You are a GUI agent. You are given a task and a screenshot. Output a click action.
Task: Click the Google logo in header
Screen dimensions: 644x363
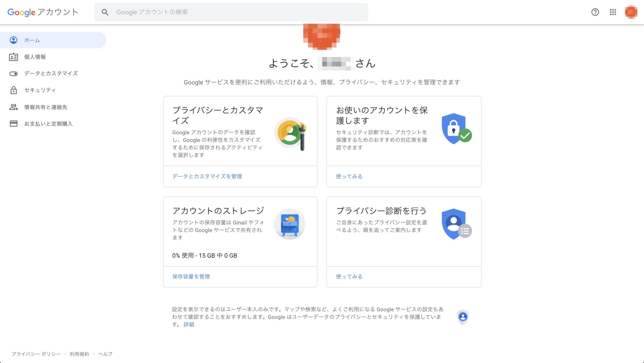(21, 12)
